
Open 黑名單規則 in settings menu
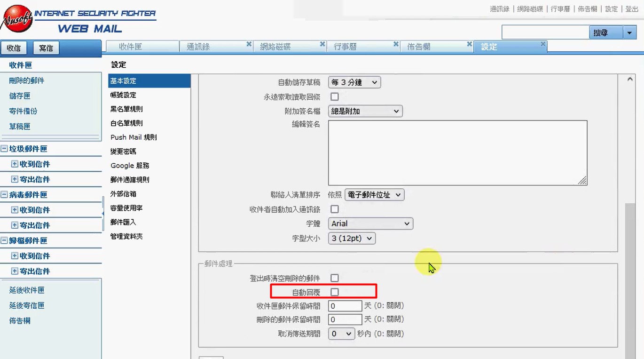[126, 109]
